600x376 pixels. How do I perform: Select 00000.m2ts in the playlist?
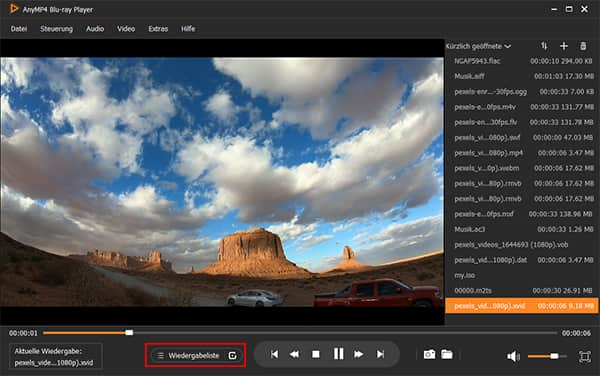[x=522, y=291]
